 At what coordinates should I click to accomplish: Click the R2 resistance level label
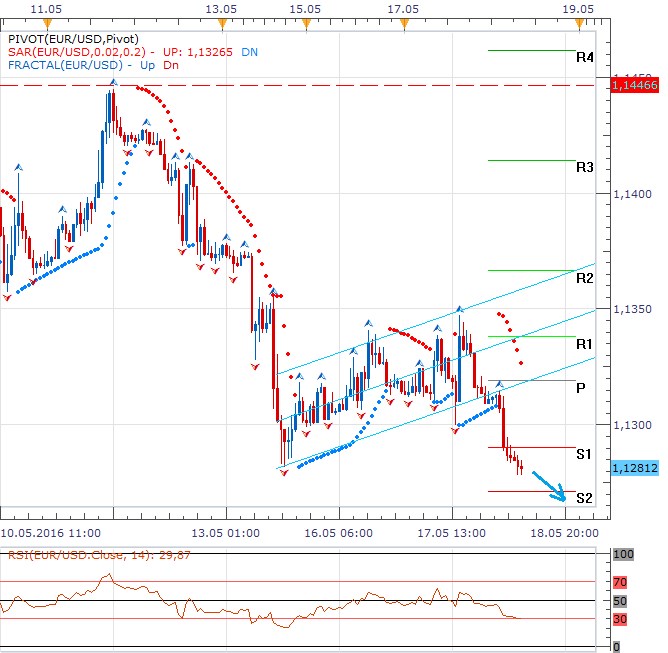pyautogui.click(x=585, y=278)
